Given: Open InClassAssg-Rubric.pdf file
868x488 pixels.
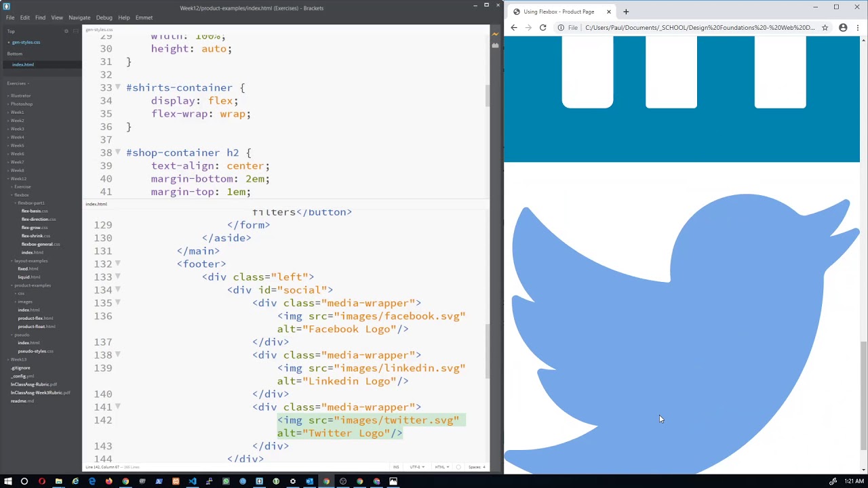Looking at the screenshot, I should [34, 384].
